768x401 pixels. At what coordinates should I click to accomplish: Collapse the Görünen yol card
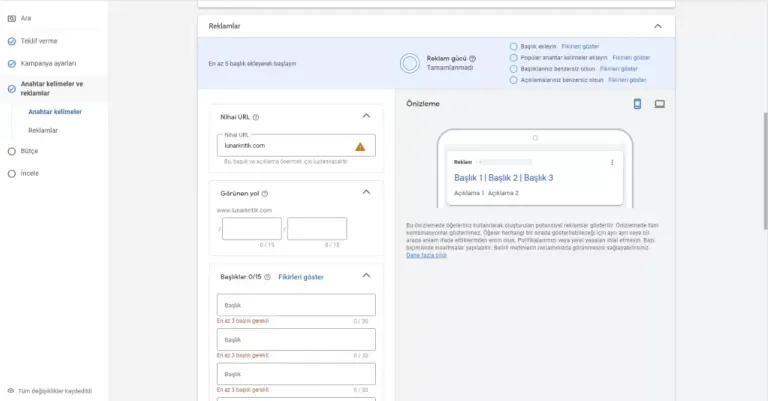pyautogui.click(x=366, y=192)
